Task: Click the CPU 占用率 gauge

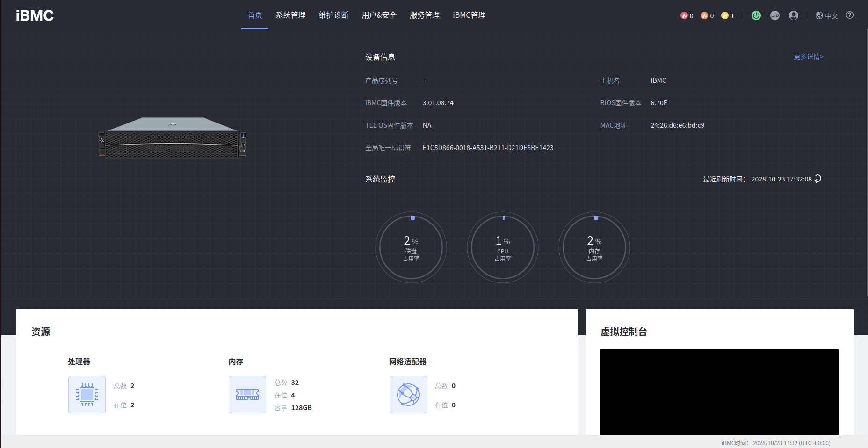Action: coord(503,247)
